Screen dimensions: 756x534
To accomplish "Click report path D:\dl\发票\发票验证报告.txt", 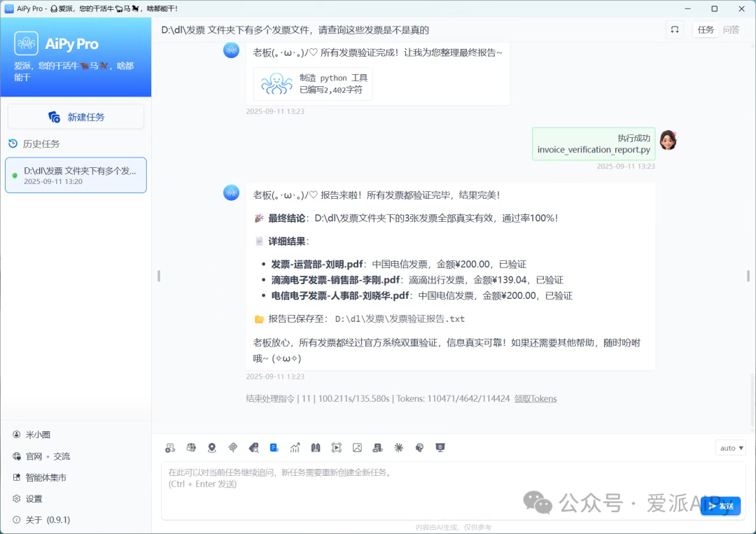I will pyautogui.click(x=400, y=318).
